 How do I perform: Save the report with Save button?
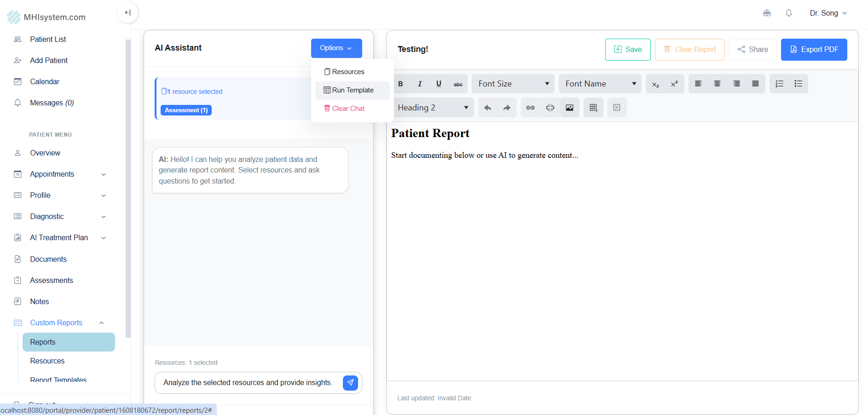tap(627, 50)
